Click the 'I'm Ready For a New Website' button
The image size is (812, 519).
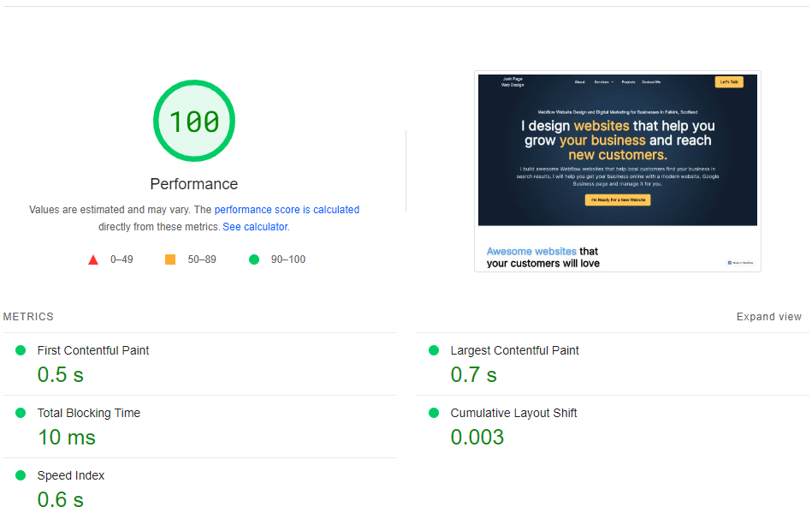click(617, 200)
